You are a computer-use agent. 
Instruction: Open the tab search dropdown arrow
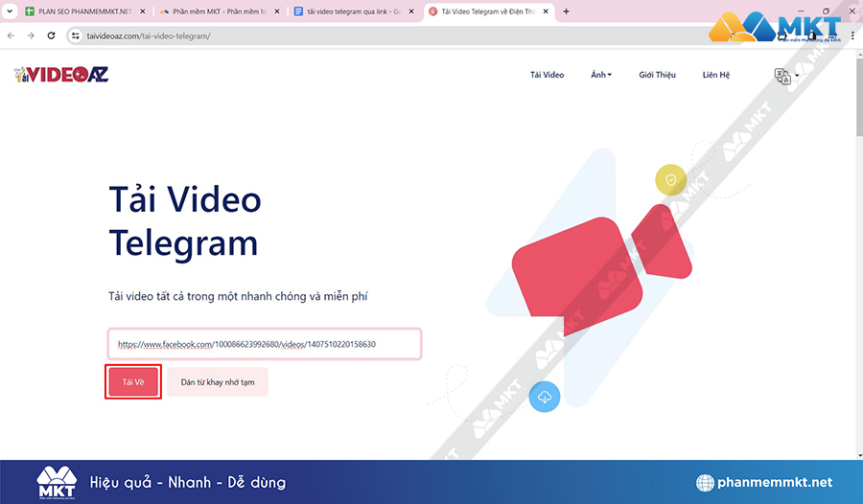(x=10, y=11)
